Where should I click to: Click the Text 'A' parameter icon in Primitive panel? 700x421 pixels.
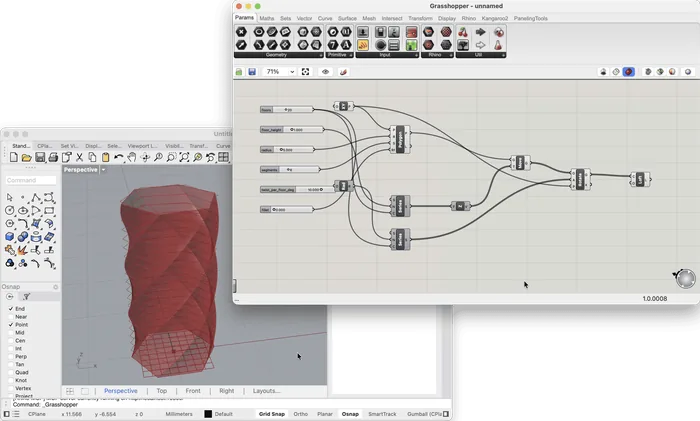coord(346,45)
